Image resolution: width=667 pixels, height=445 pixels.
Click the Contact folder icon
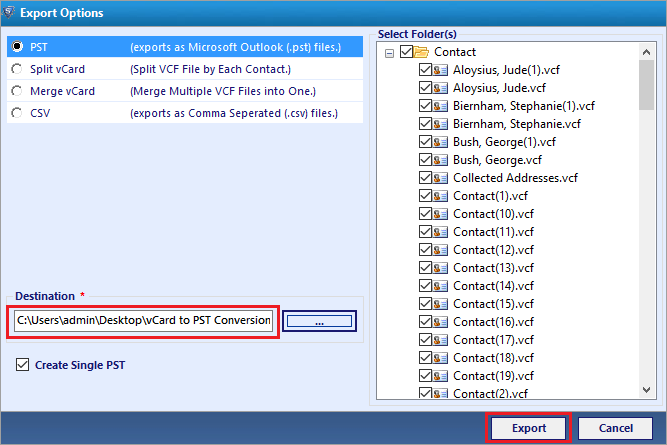tap(421, 52)
